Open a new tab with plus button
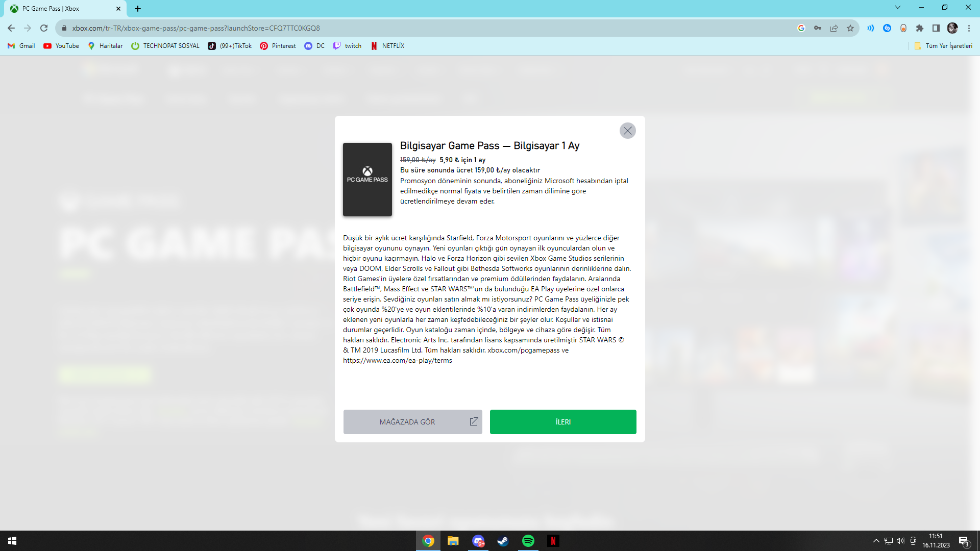This screenshot has height=551, width=980. [x=138, y=9]
